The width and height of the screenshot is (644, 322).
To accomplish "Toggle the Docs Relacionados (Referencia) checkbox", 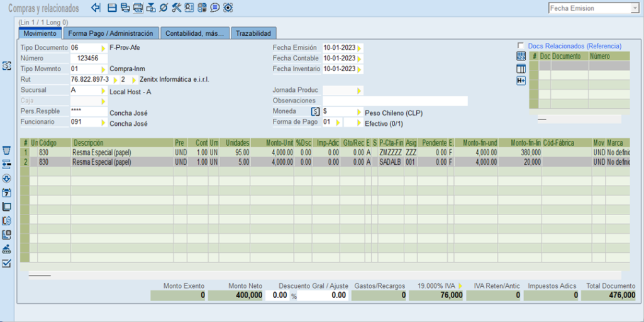I will click(521, 45).
